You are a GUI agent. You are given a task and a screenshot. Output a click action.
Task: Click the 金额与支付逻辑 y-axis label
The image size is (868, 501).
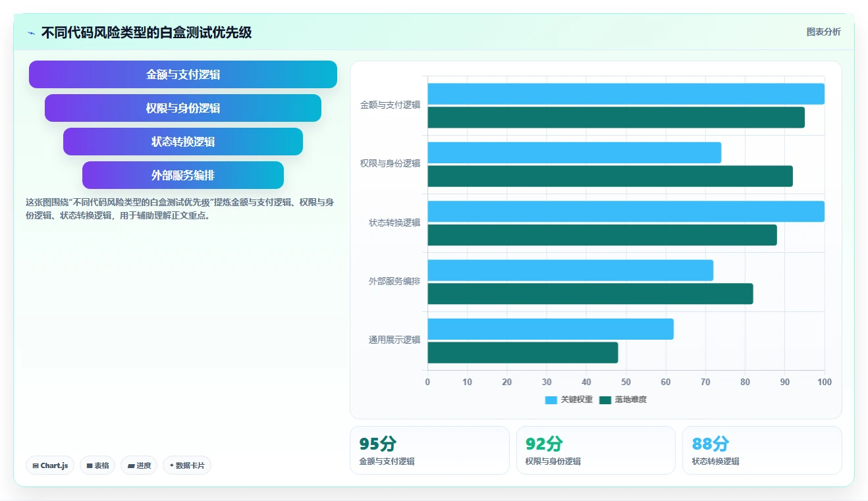click(390, 105)
